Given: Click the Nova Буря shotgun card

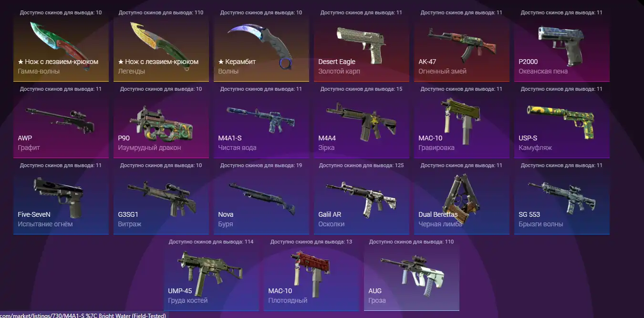Looking at the screenshot, I should pyautogui.click(x=261, y=197).
